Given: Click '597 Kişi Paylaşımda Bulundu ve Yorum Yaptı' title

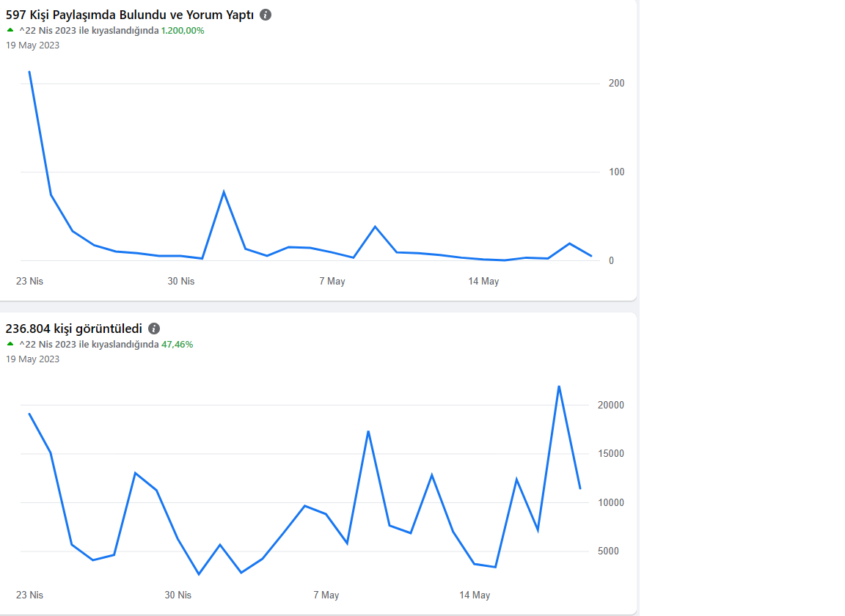Looking at the screenshot, I should point(130,15).
